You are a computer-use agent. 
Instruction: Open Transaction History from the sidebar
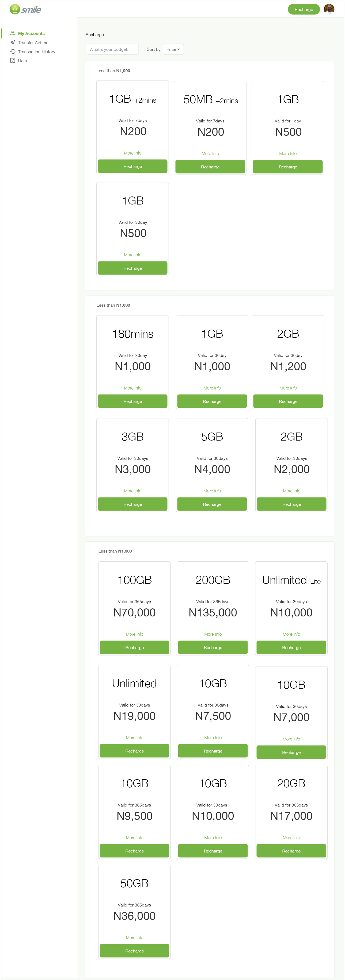(37, 52)
